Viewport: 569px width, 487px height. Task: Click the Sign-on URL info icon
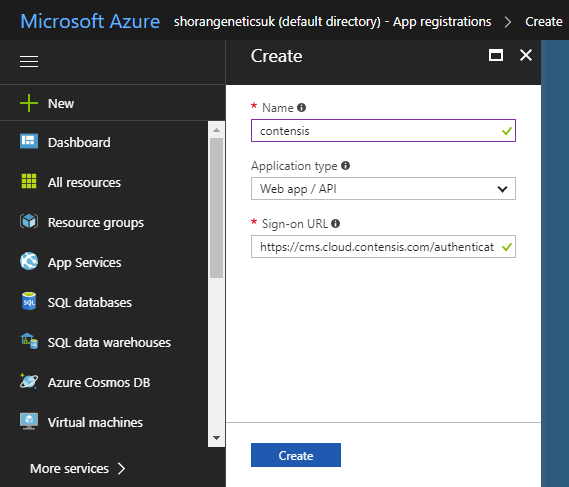(x=336, y=224)
